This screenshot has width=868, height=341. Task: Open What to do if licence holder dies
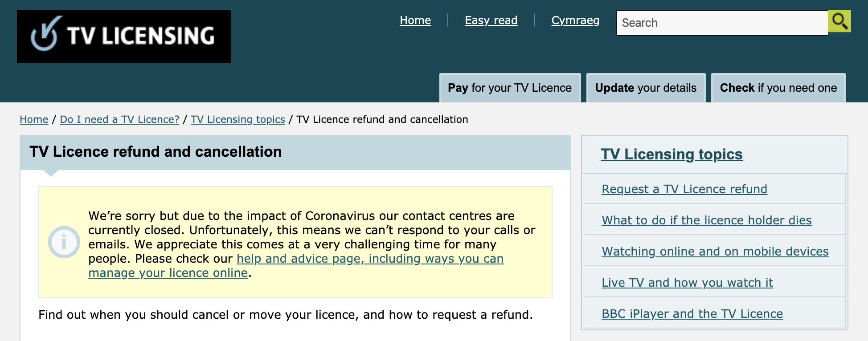click(x=707, y=220)
